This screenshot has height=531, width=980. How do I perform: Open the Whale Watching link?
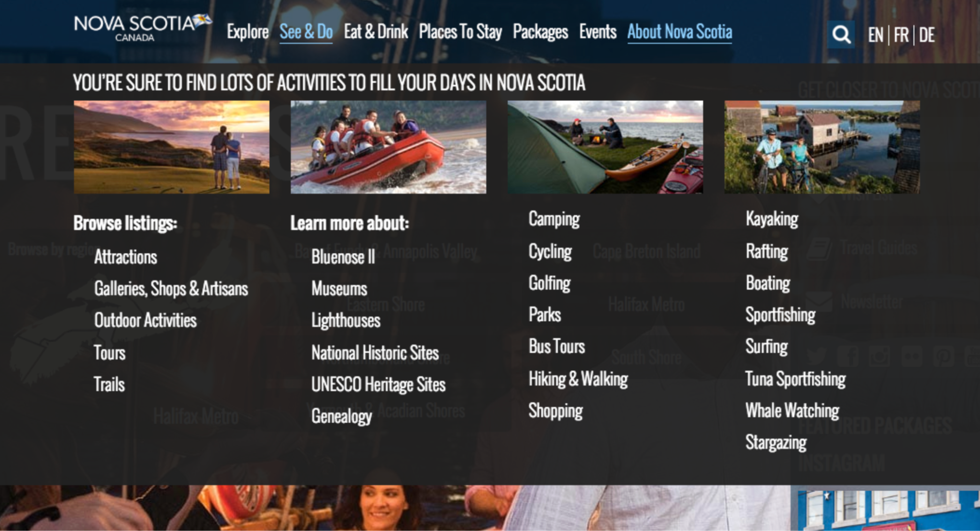[792, 411]
